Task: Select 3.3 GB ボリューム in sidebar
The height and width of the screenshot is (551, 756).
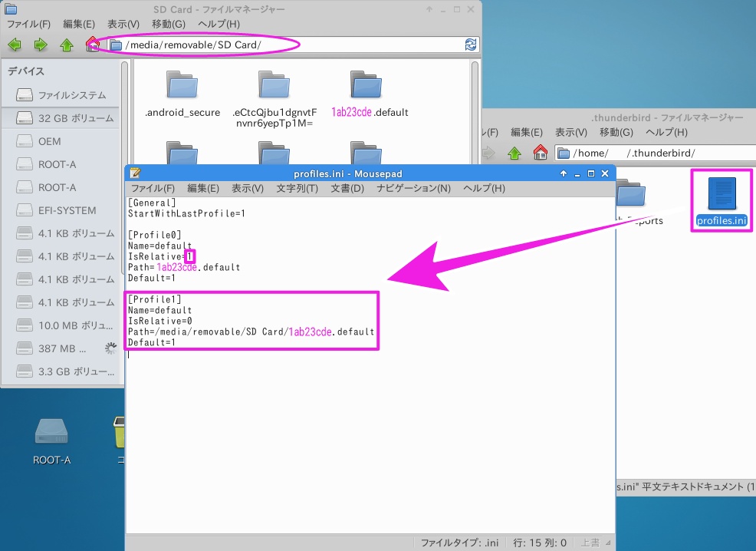Action: click(61, 371)
